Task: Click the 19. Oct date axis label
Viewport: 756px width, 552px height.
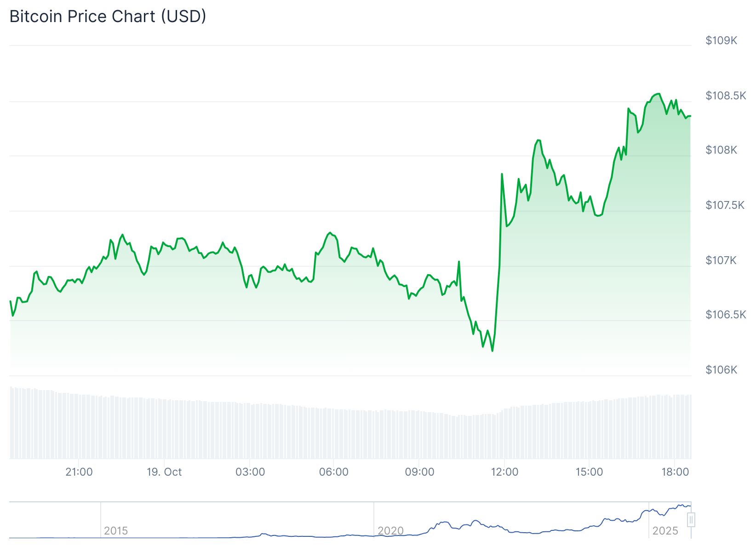Action: click(x=164, y=472)
